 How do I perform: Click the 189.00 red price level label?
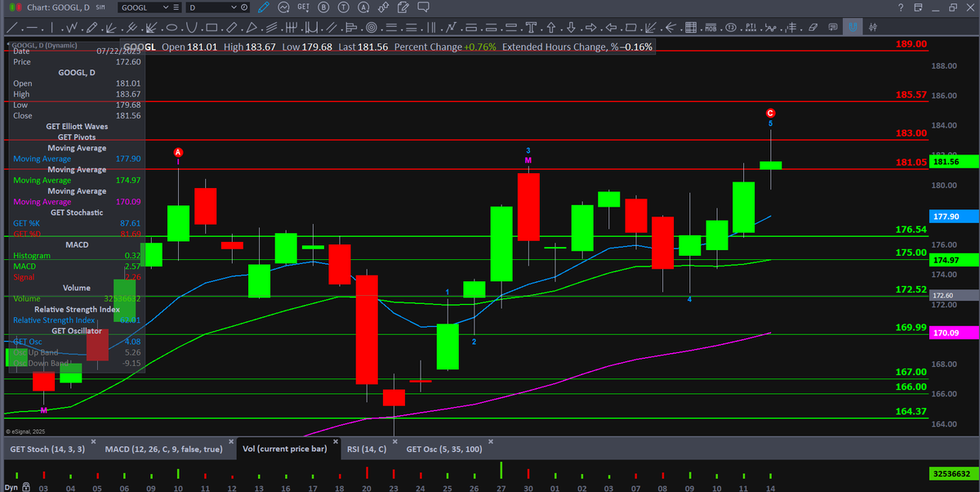(x=911, y=43)
